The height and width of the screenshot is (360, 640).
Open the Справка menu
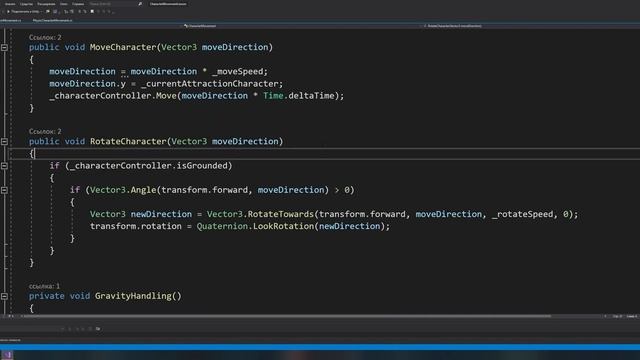78,4
